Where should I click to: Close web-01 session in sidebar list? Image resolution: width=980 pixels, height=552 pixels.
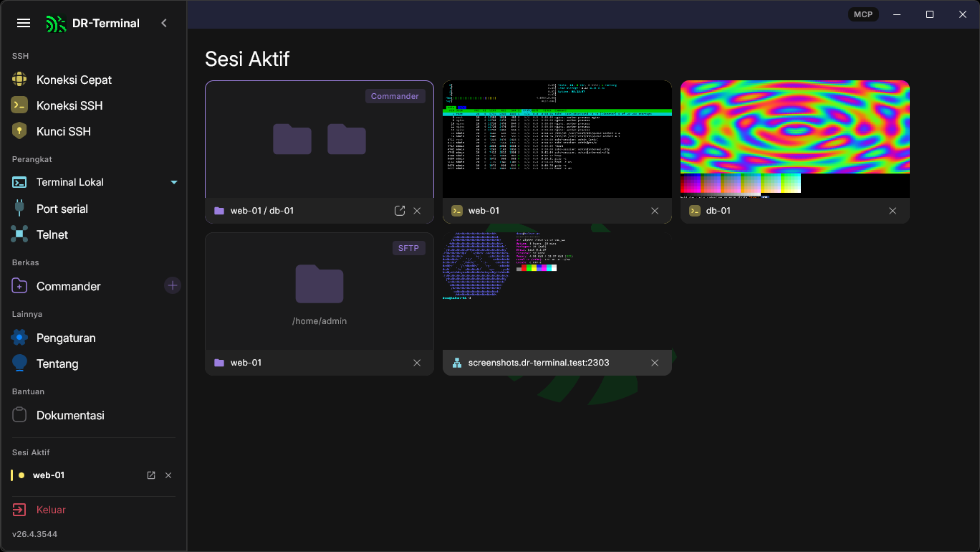168,475
